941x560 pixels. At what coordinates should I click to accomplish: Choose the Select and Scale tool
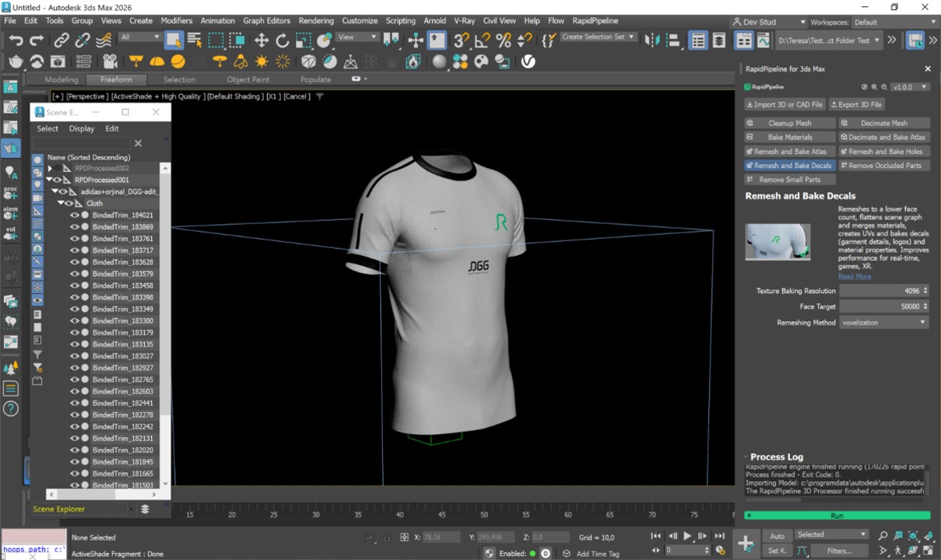click(304, 40)
